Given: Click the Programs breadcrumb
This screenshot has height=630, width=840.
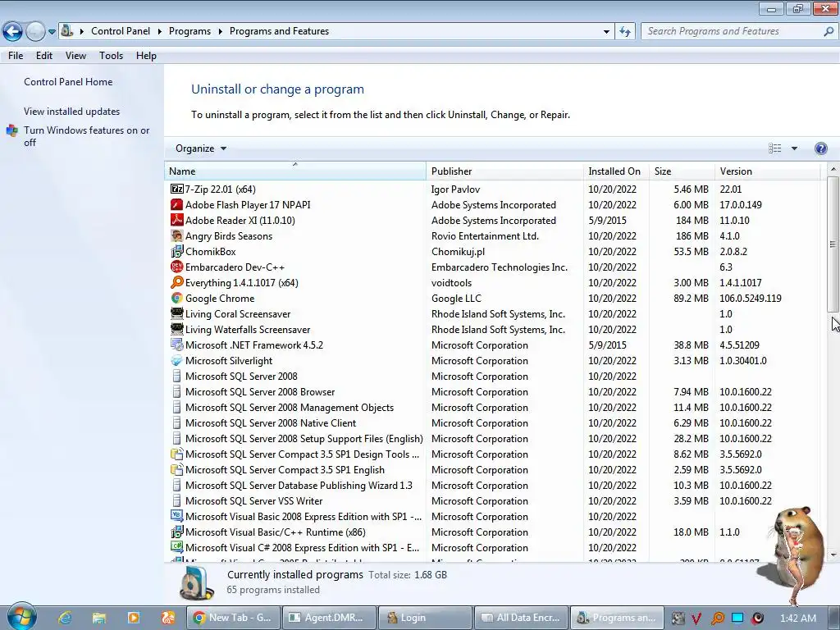Looking at the screenshot, I should [x=189, y=31].
